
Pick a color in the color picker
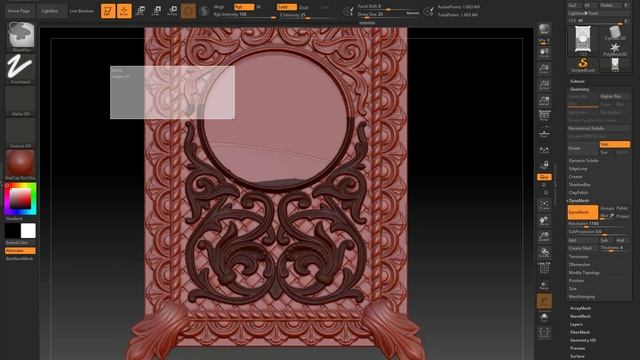point(20,199)
